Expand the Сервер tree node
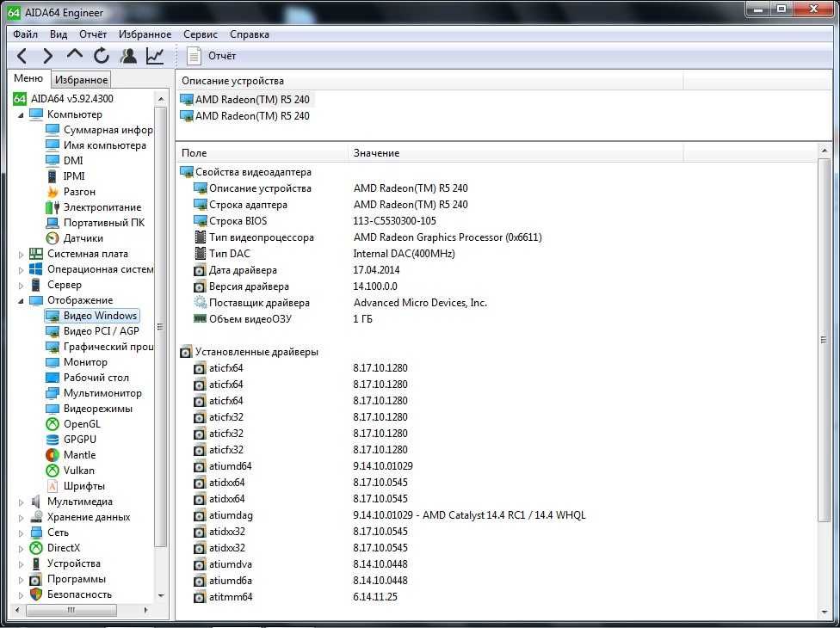The width and height of the screenshot is (840, 628). [21, 286]
